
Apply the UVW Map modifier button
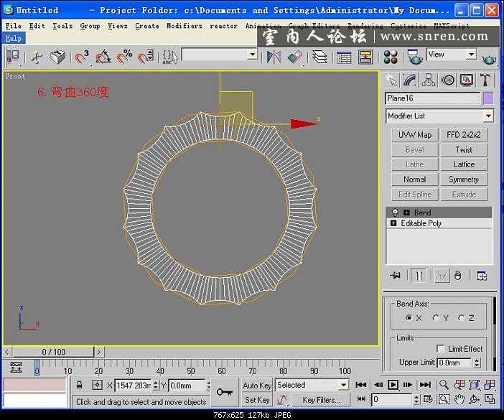point(415,135)
